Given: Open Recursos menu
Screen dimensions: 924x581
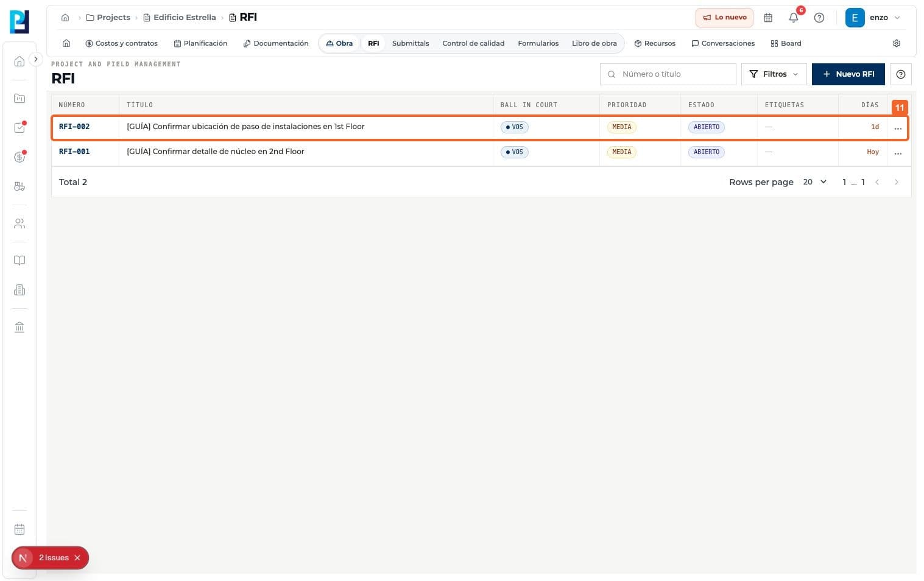Looking at the screenshot, I should pos(655,43).
